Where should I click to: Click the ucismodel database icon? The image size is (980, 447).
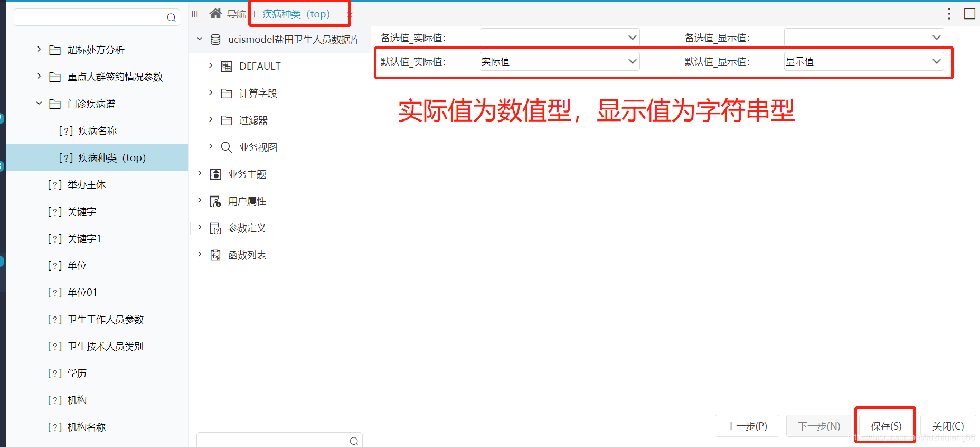[x=215, y=40]
